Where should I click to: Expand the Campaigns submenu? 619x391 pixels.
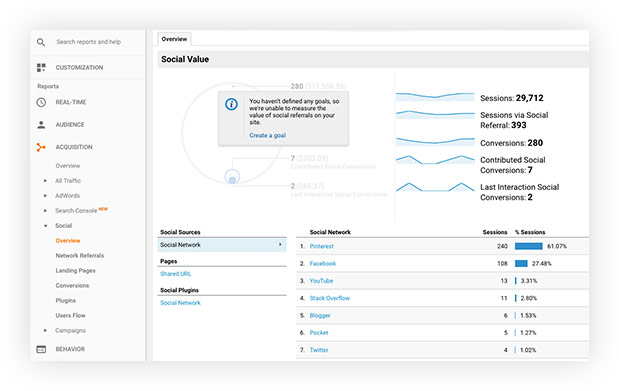point(45,331)
